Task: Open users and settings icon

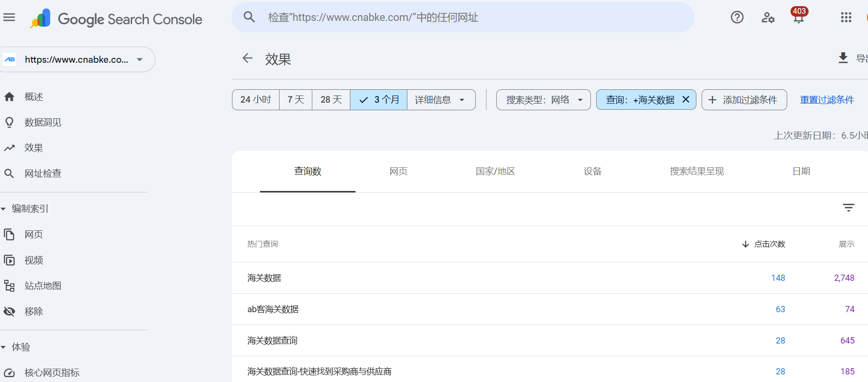Action: pos(768,18)
